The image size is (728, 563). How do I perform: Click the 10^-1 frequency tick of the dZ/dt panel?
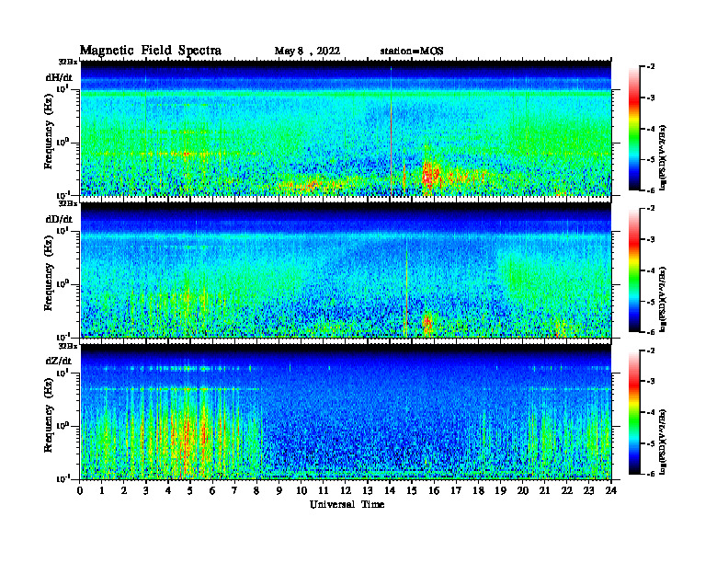63,478
